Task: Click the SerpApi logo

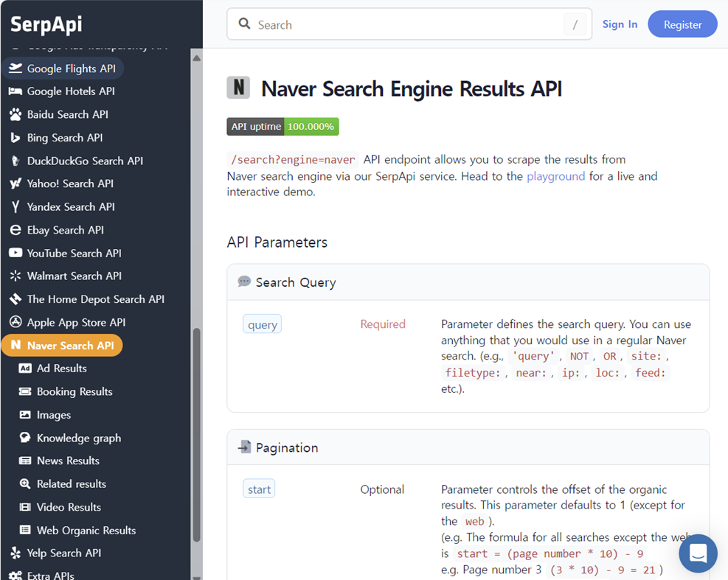Action: pyautogui.click(x=46, y=24)
